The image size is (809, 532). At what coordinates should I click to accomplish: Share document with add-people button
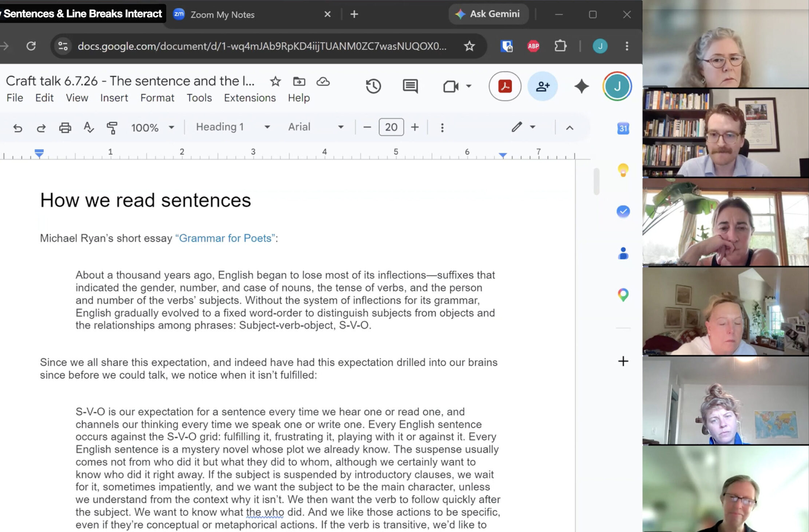coord(542,86)
